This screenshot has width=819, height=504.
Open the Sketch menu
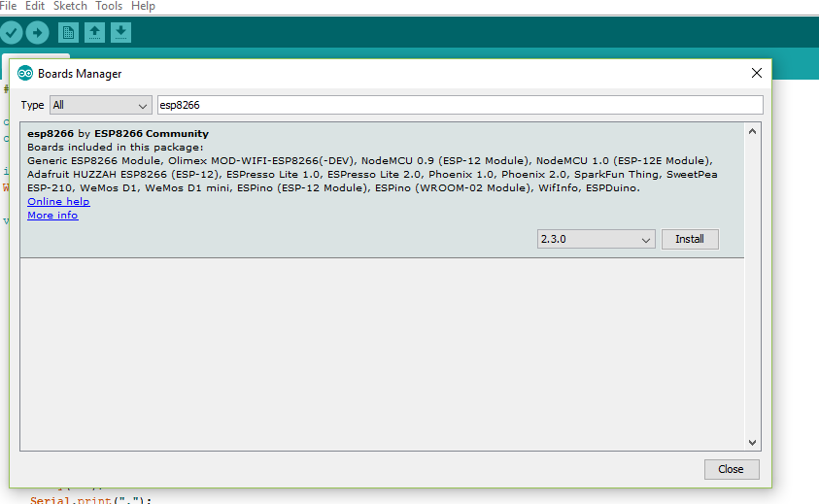(70, 6)
